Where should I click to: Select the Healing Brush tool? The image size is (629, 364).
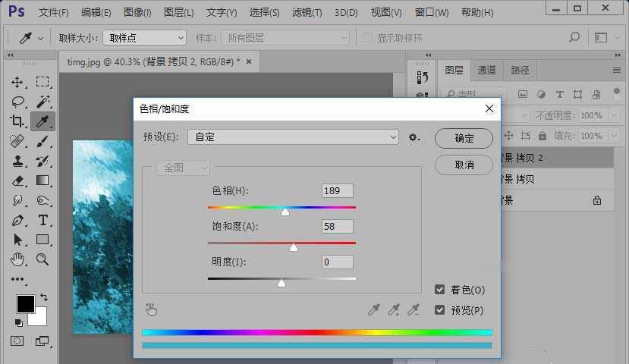tap(17, 141)
